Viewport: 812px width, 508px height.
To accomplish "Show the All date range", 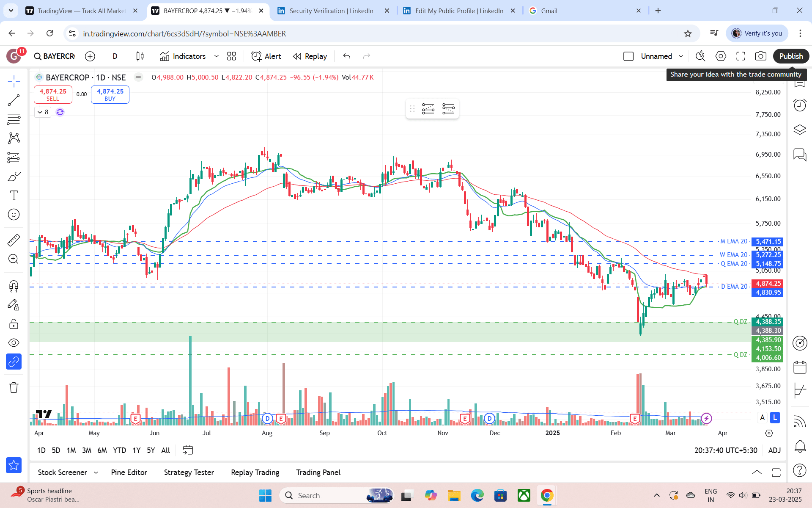I will [166, 450].
